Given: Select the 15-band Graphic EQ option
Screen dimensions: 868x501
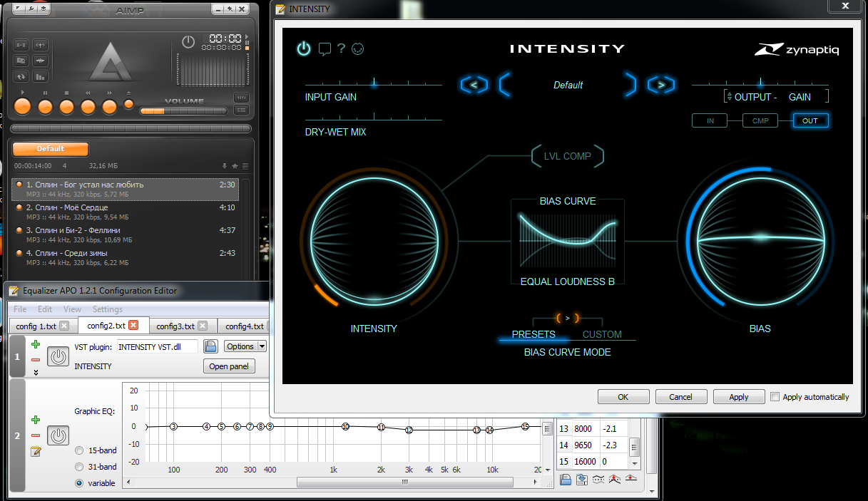Looking at the screenshot, I should coord(79,450).
